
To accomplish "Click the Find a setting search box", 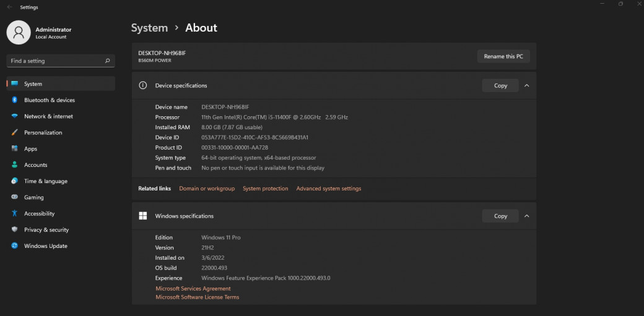I will point(56,61).
